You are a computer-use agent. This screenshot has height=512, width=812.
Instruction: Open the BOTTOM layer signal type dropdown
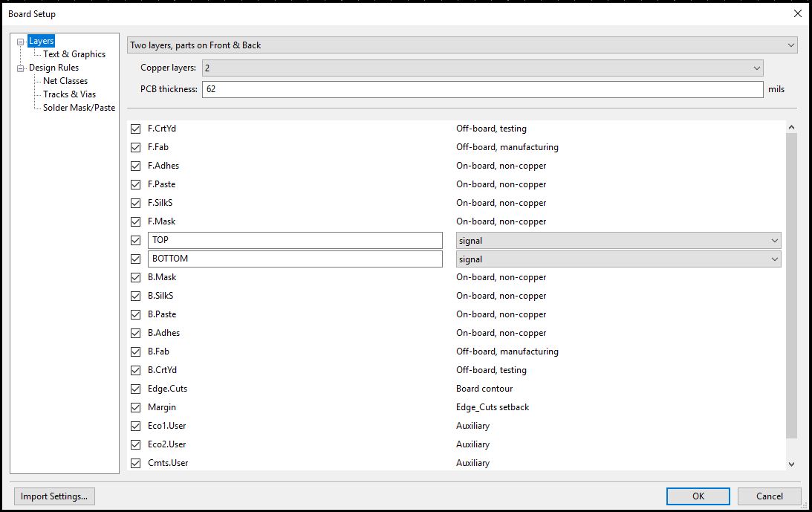pos(617,259)
